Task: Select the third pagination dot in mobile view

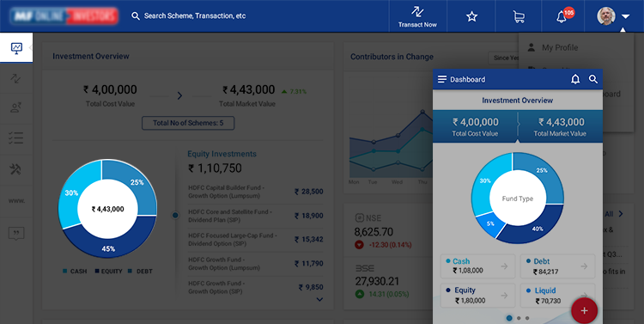Action: 527,318
